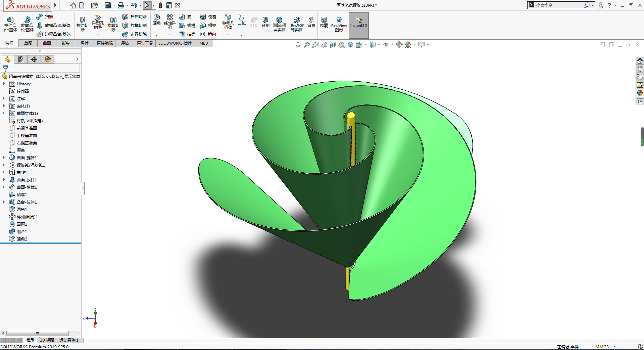Click the feature tree horizontal scrollbar
The image size is (644, 350).
[38, 334]
